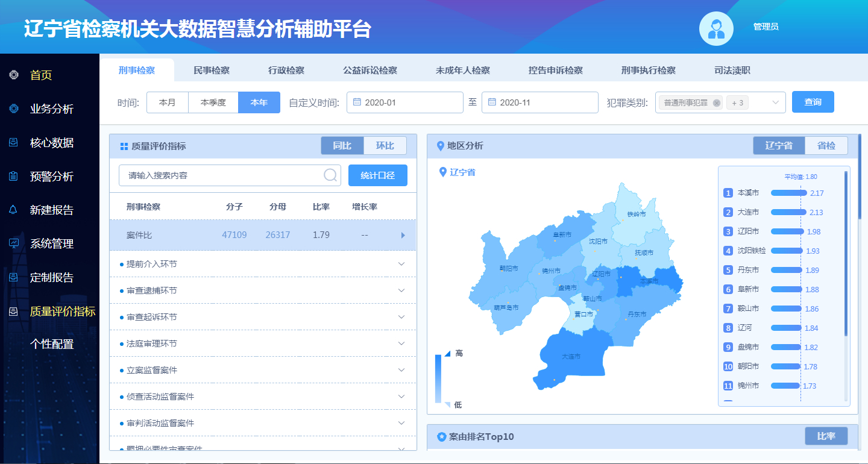Open the 犯罪类别 dropdown arrow
868x464 pixels.
[x=775, y=102]
